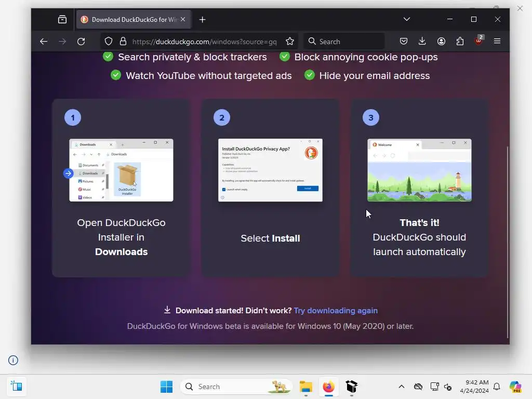Open Firefox View tab overview icon
The image size is (532, 399).
point(62,19)
